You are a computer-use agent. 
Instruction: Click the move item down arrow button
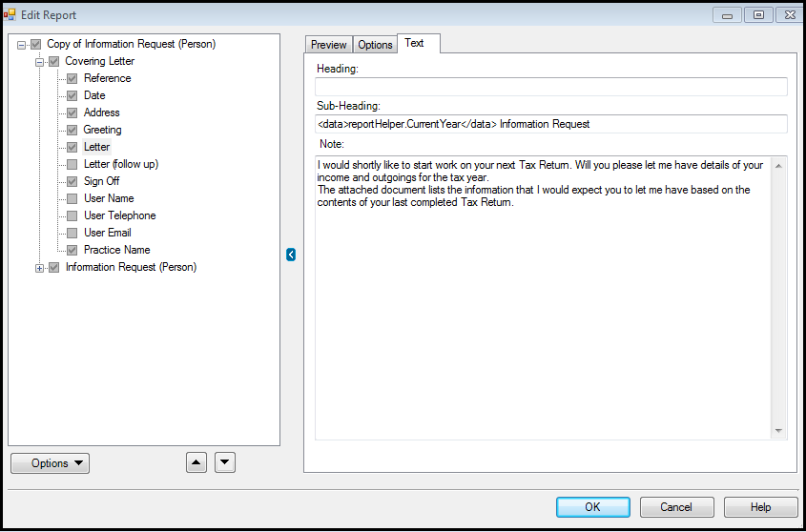(225, 462)
